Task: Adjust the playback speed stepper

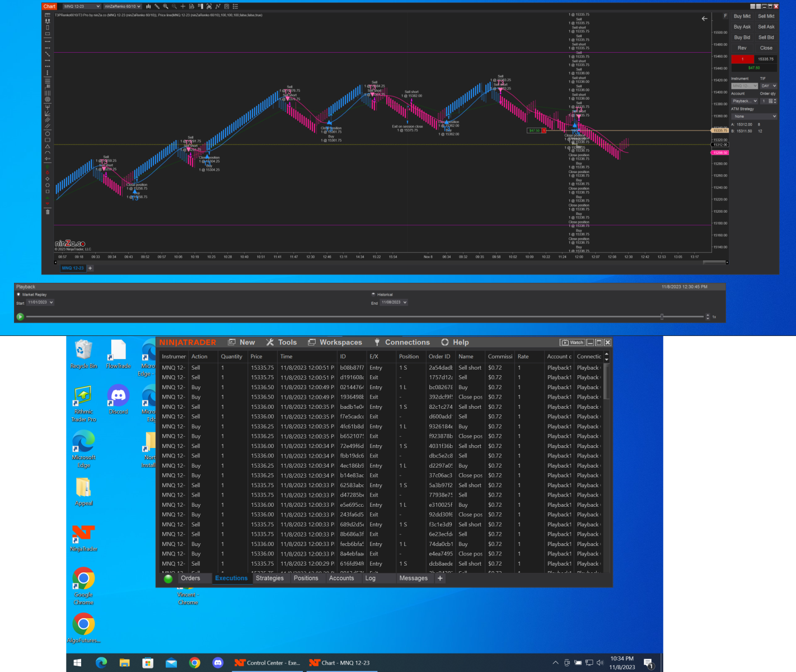Action: pos(708,317)
